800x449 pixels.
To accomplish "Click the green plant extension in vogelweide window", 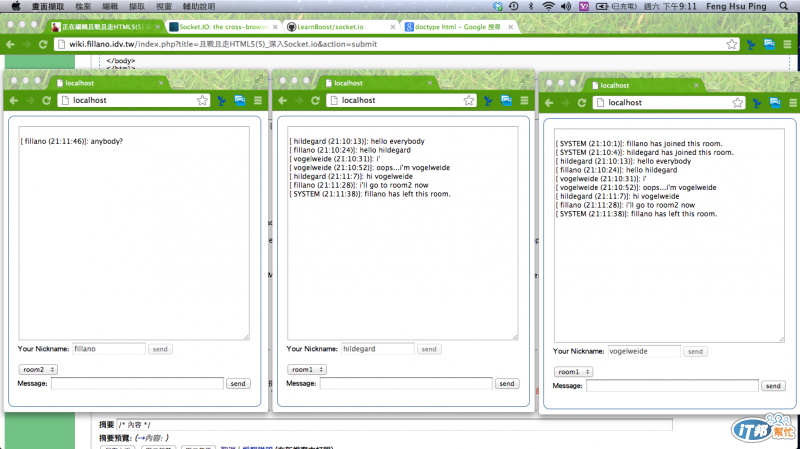I will click(x=757, y=103).
